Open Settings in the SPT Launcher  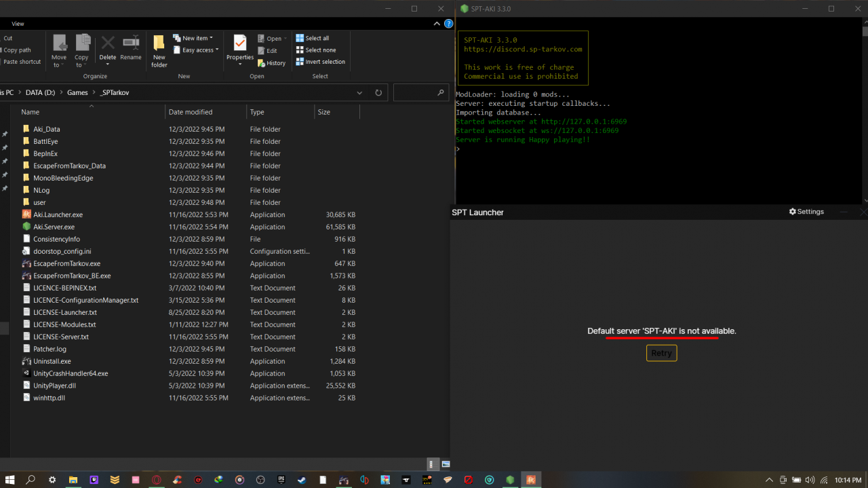tap(806, 212)
